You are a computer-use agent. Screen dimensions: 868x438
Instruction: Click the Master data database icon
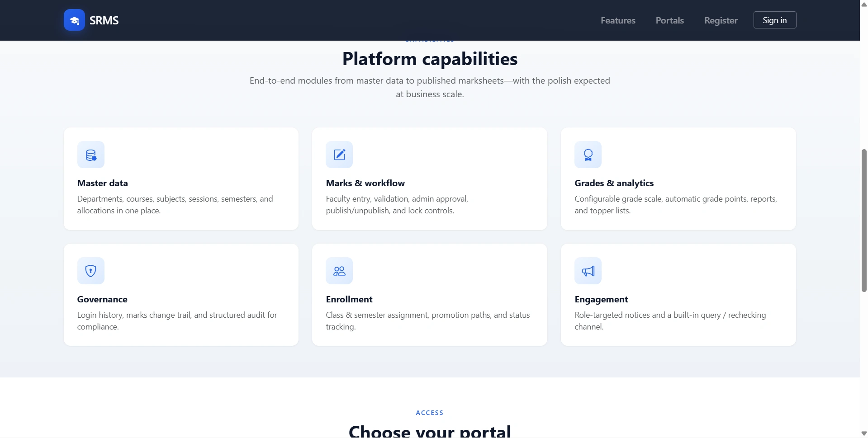click(91, 155)
